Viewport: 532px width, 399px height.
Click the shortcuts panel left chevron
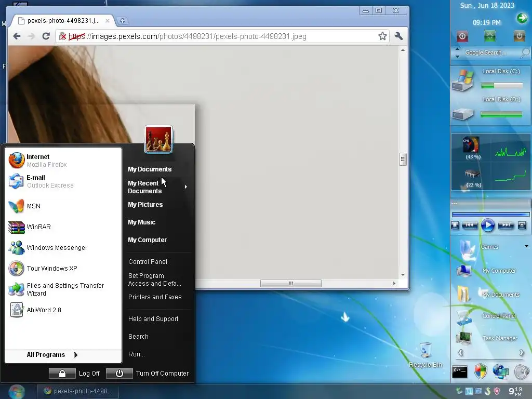point(460,353)
